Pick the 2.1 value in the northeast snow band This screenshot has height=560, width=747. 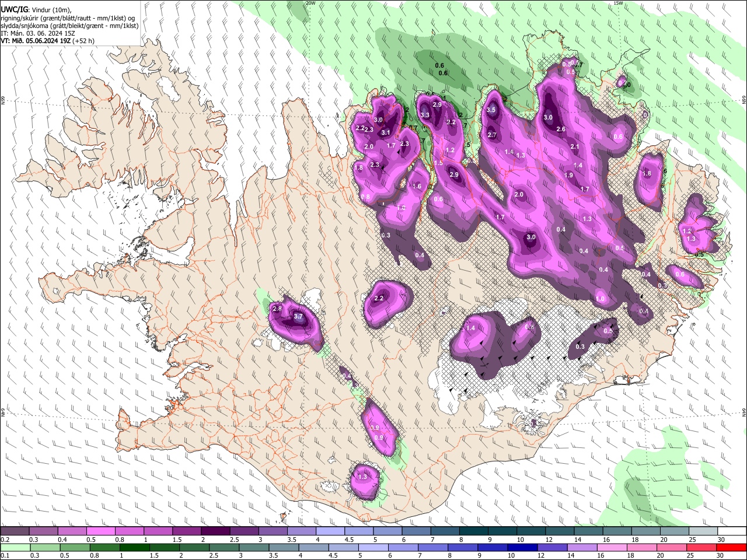click(x=575, y=147)
